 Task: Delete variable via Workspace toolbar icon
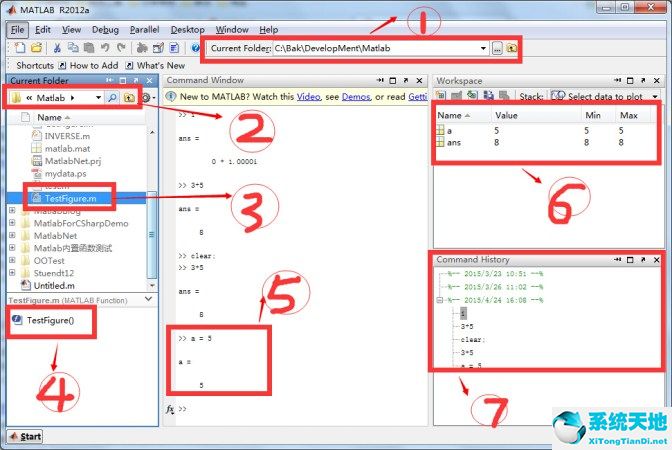pyautogui.click(x=504, y=96)
